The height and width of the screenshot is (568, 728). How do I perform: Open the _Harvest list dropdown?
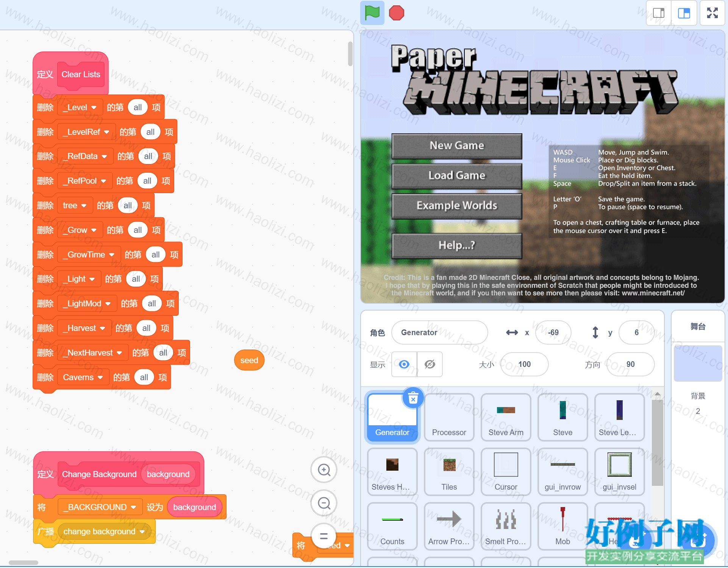tap(85, 328)
